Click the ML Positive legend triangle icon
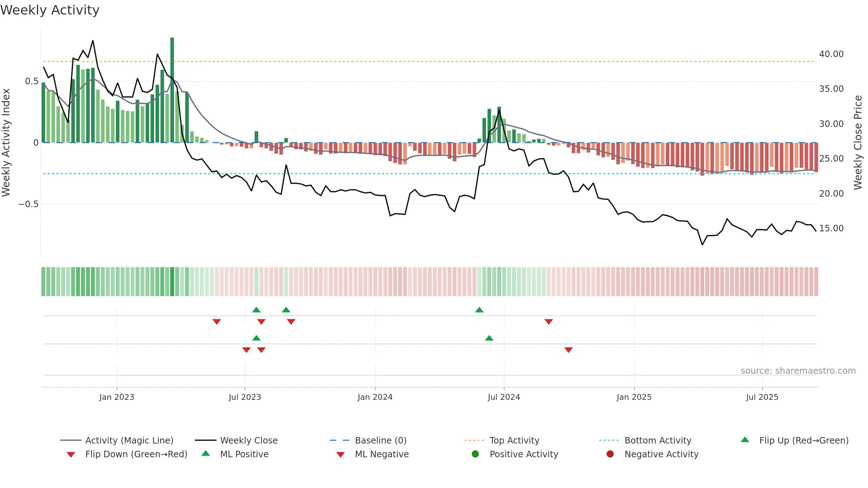The image size is (868, 488). pos(206,453)
